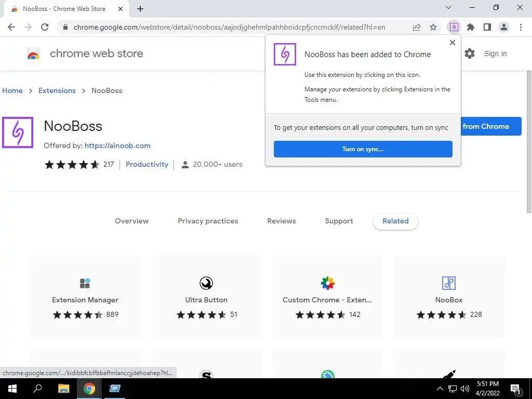Viewport: 532px width, 399px height.
Task: Open the network icon in system tray
Action: pyautogui.click(x=453, y=389)
